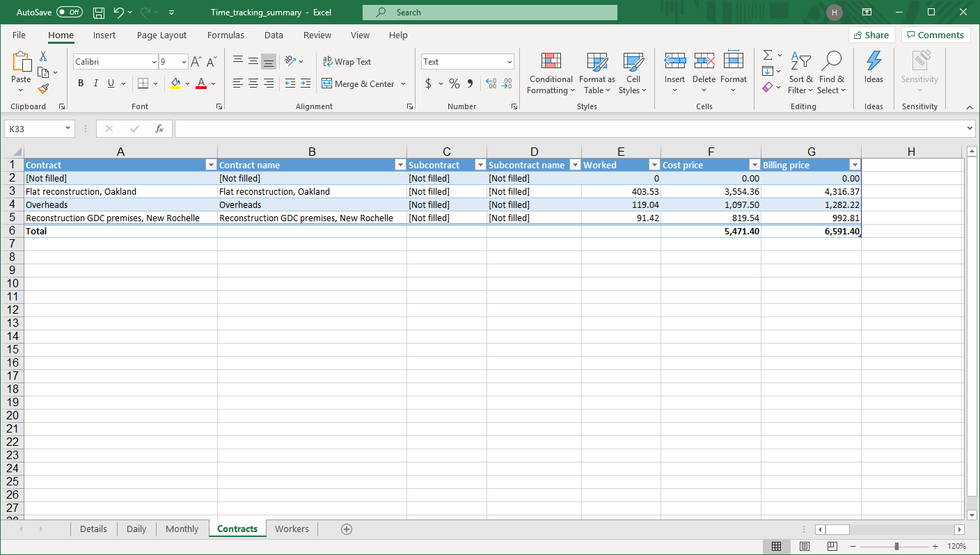Click Decrease Decimal icon
The image size is (980, 555).
507,83
